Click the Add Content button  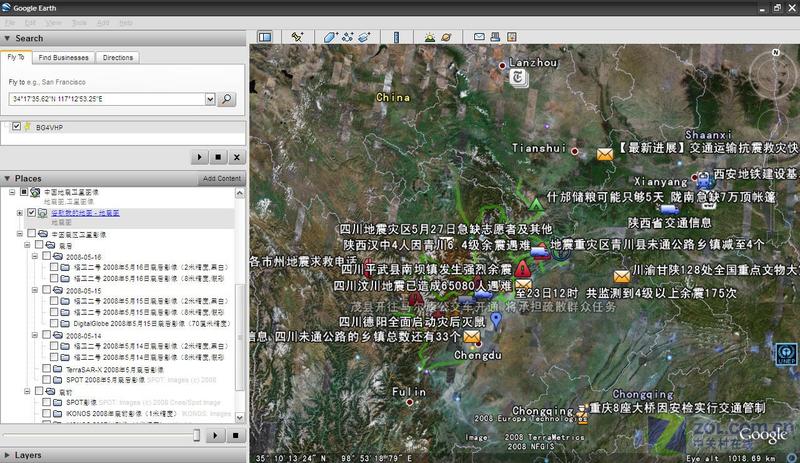click(221, 178)
